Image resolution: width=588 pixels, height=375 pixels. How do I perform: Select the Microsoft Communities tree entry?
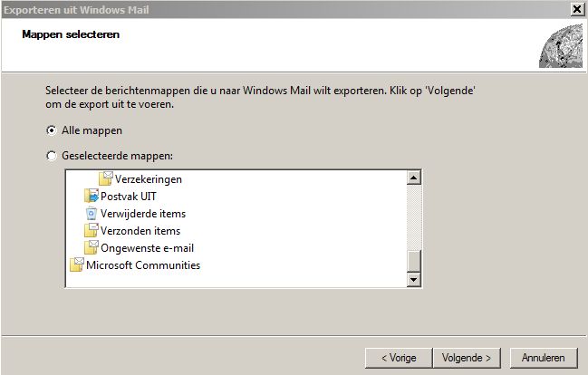click(142, 265)
